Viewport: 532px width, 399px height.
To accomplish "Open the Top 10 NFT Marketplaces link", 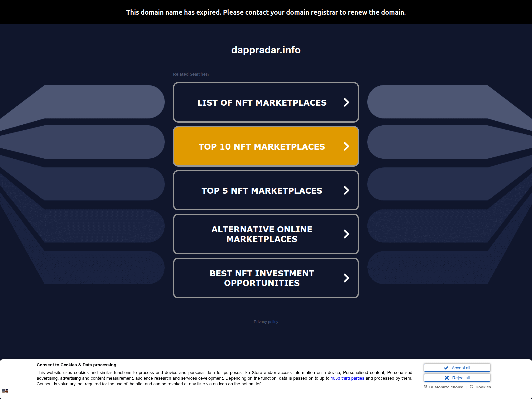I will [266, 146].
